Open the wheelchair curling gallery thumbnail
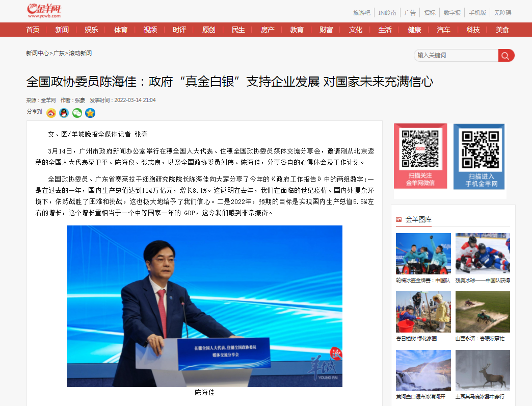The image size is (532, 406). click(x=423, y=253)
